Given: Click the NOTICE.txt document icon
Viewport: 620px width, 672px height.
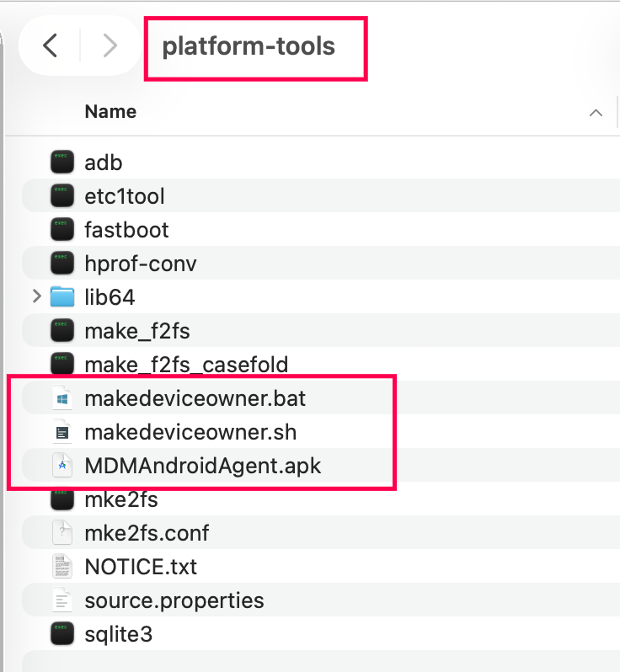Looking at the screenshot, I should 62,567.
